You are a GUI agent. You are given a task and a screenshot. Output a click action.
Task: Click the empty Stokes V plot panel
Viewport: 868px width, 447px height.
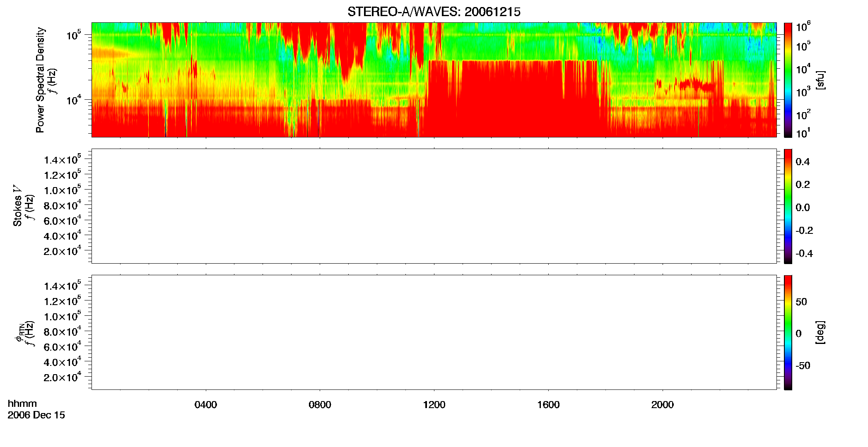tap(434, 206)
